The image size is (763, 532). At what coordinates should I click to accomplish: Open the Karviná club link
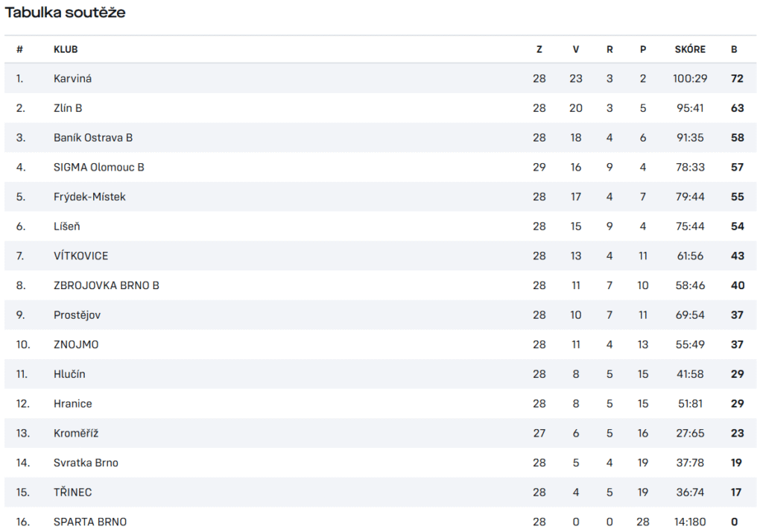tap(72, 78)
